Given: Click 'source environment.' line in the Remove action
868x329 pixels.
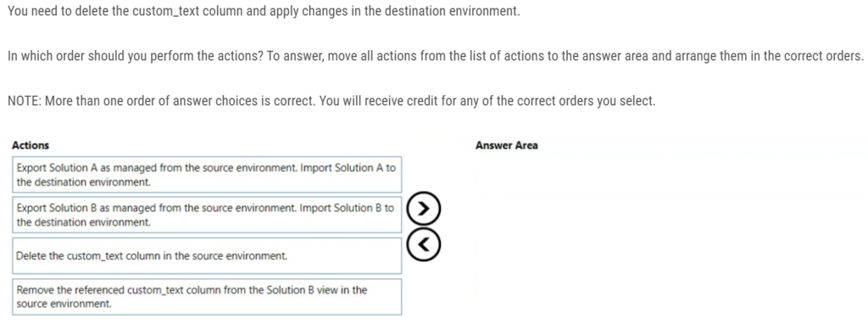Looking at the screenshot, I should [x=64, y=304].
